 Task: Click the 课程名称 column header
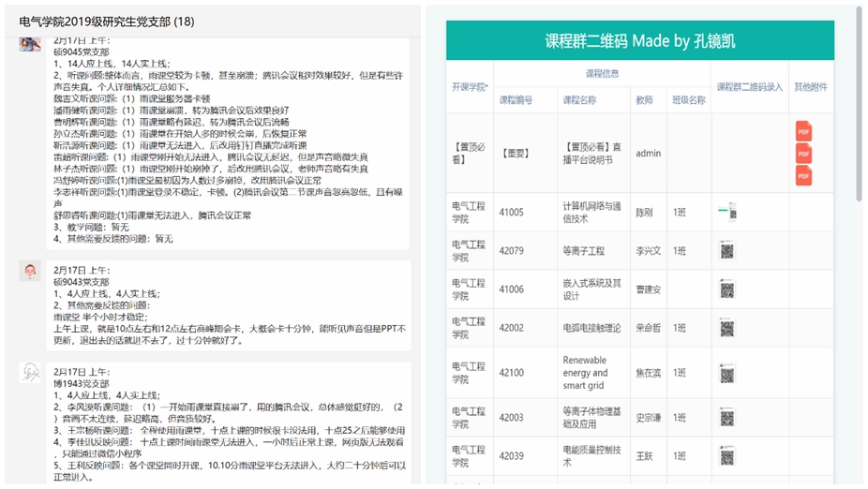click(x=579, y=99)
